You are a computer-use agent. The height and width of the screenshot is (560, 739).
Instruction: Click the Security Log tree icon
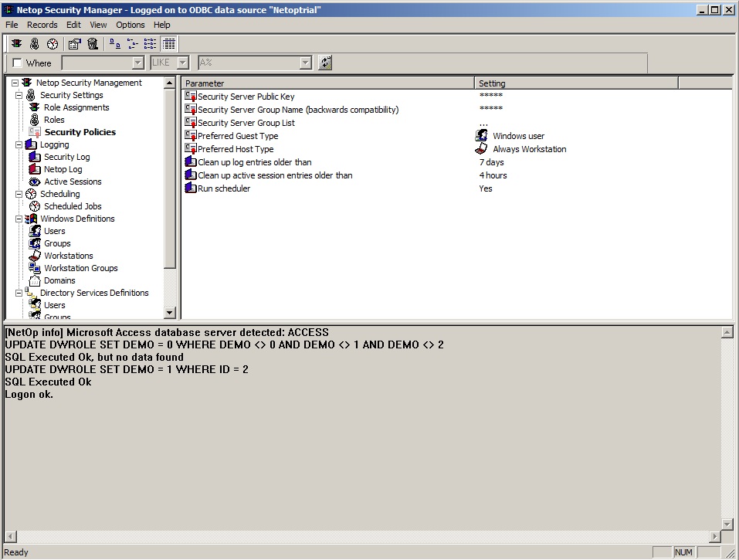click(x=35, y=157)
